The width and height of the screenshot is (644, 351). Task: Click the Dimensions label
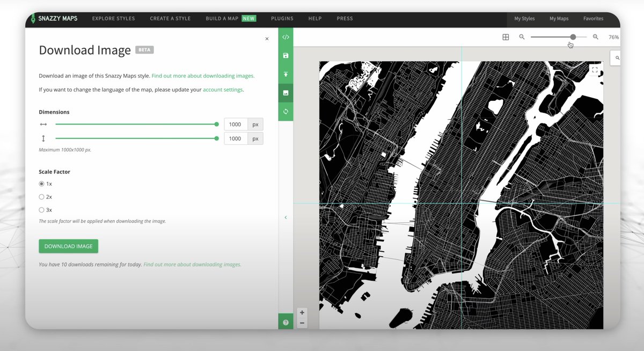click(x=54, y=112)
